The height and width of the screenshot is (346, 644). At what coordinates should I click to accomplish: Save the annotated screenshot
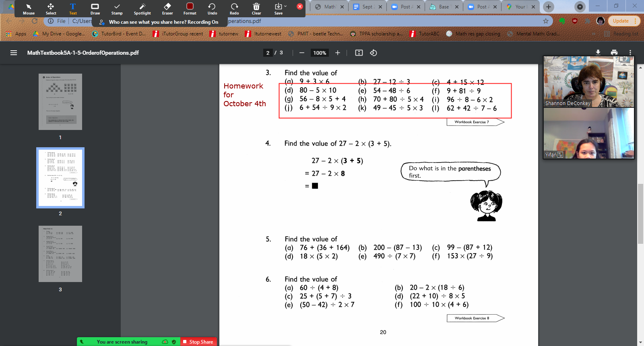(278, 9)
